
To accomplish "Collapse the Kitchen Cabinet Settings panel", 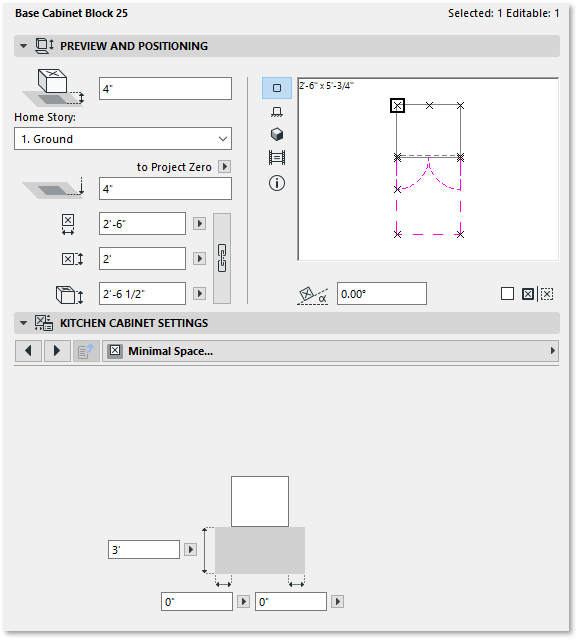I will pyautogui.click(x=23, y=323).
